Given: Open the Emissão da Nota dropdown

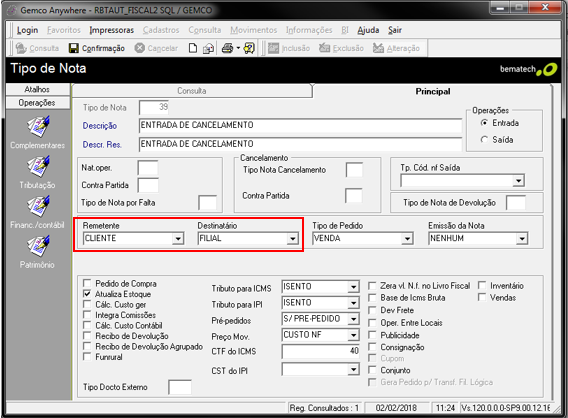Looking at the screenshot, I should click(x=522, y=239).
